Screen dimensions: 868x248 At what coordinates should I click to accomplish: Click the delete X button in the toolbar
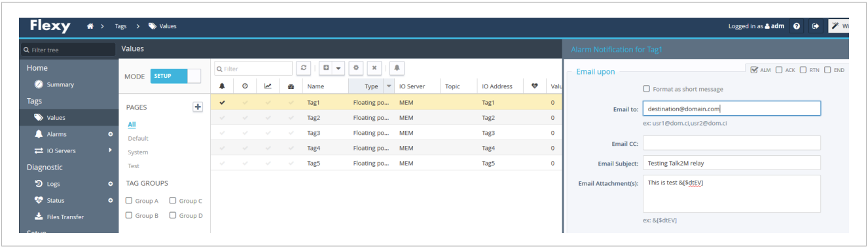(x=374, y=68)
